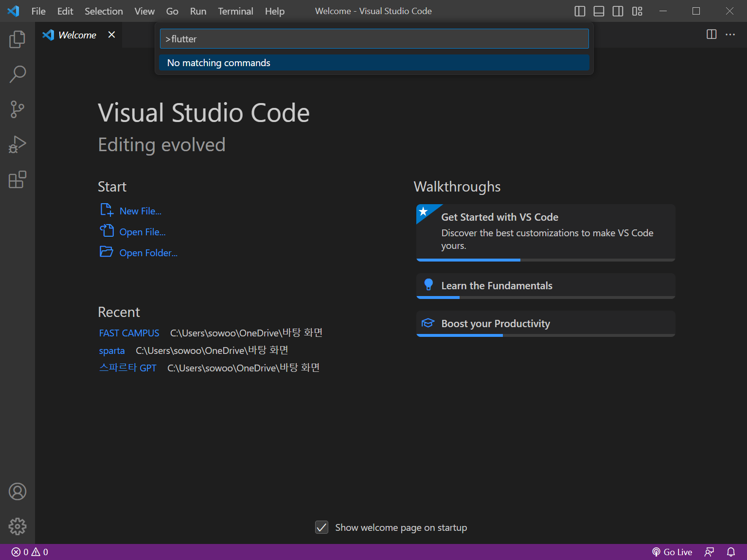This screenshot has width=747, height=560.
Task: Open the View menu
Action: 144,11
